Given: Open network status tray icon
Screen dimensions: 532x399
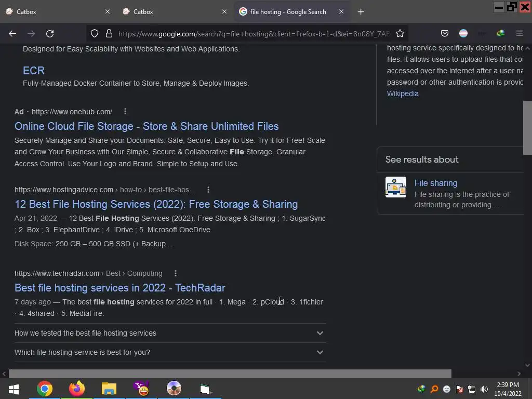Looking at the screenshot, I should click(x=472, y=389).
